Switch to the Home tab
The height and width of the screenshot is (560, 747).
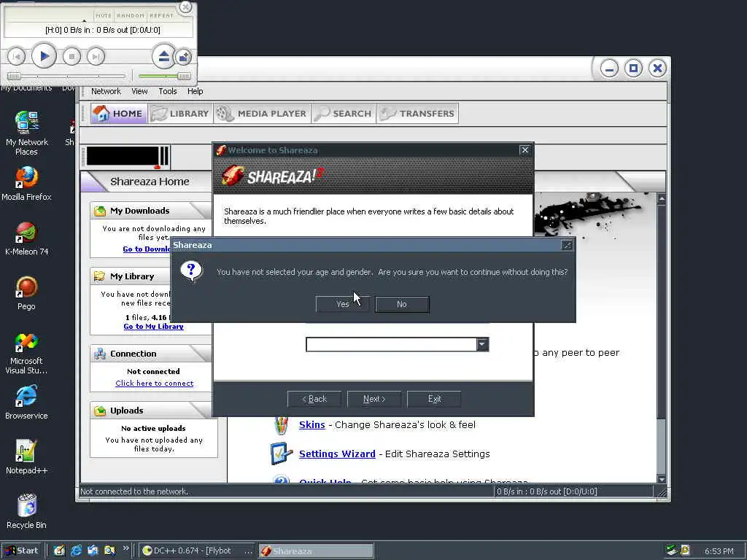click(118, 113)
